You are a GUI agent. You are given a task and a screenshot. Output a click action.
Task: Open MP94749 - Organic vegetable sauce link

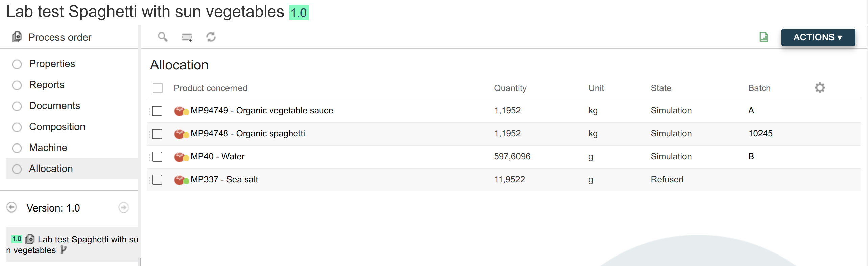tap(262, 111)
